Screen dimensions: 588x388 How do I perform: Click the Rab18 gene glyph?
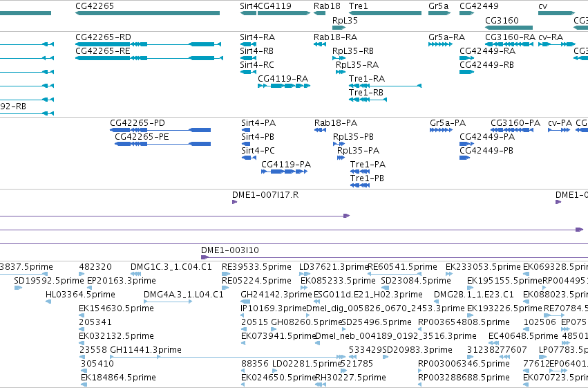pyautogui.click(x=319, y=13)
